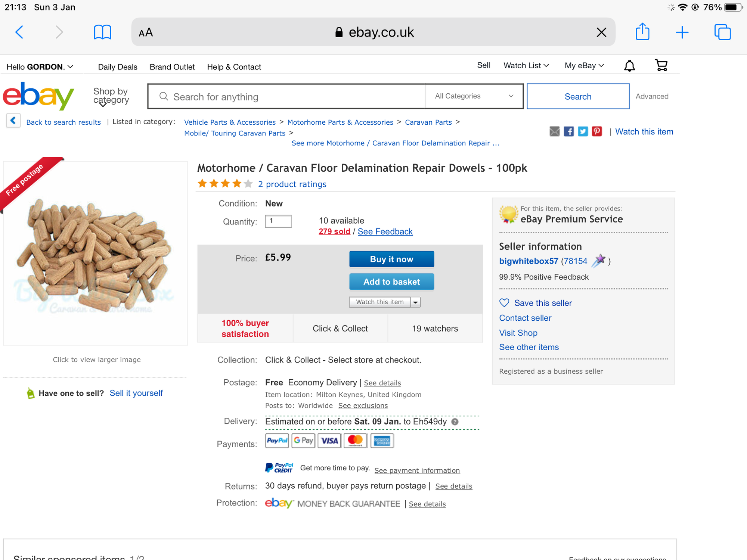Viewport: 747px width, 560px height.
Task: Share this item on Facebook
Action: [568, 131]
